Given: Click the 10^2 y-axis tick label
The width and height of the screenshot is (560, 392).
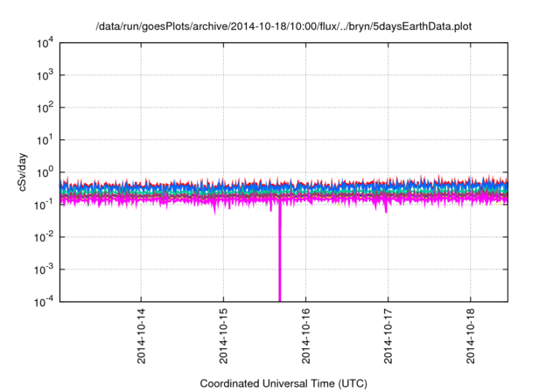Looking at the screenshot, I should tap(45, 108).
